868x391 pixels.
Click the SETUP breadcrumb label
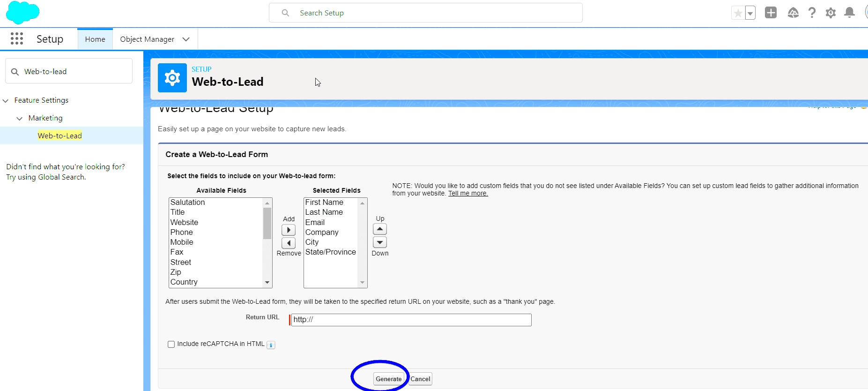coord(201,69)
